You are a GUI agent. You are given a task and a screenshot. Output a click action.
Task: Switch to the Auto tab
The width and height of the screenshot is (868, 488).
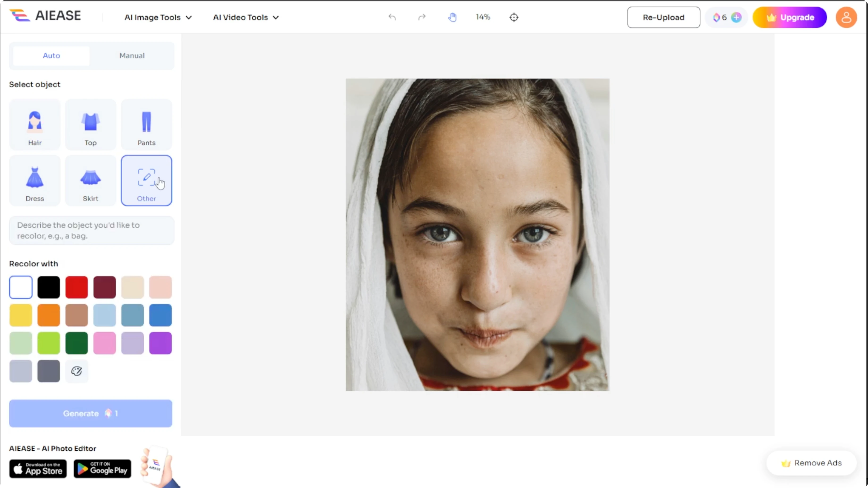(x=51, y=56)
